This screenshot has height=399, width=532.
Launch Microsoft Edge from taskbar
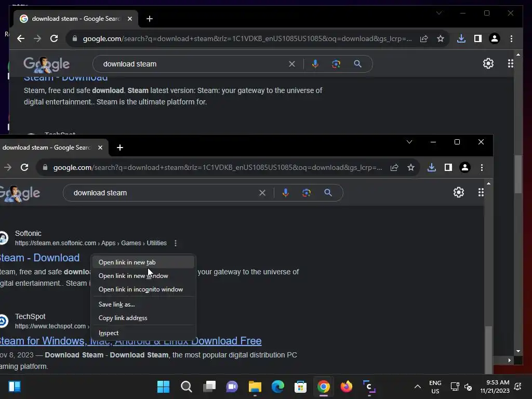(278, 387)
